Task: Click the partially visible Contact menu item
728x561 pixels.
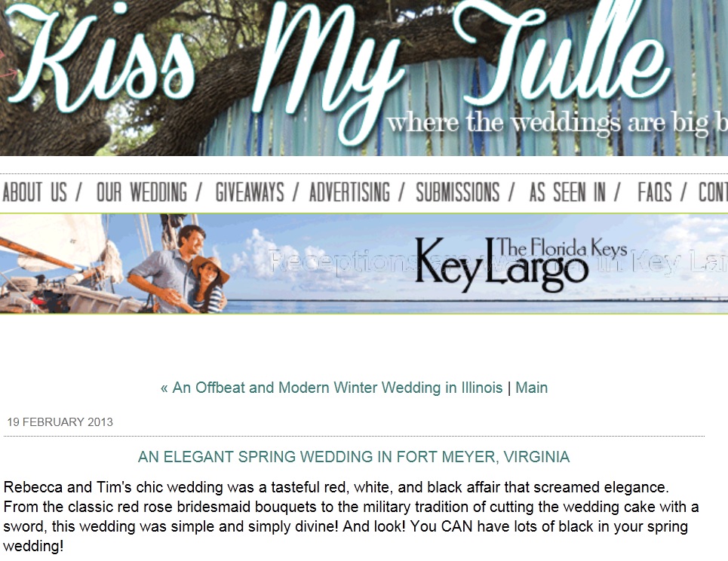Action: [x=713, y=192]
